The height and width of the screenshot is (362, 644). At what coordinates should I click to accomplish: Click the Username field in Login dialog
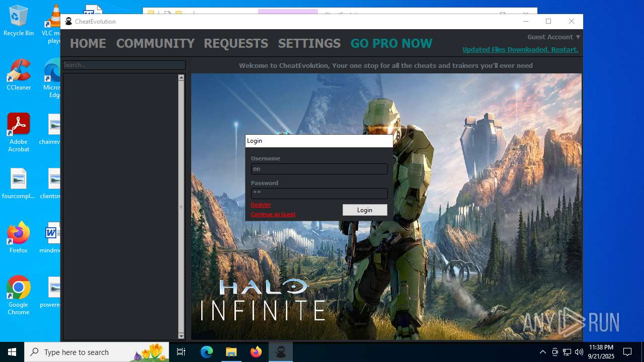[319, 169]
